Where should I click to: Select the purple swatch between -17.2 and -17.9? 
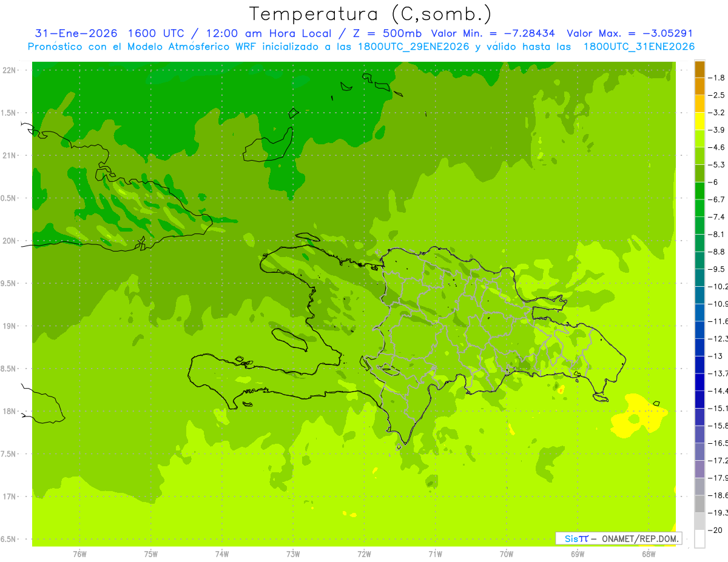click(x=699, y=469)
